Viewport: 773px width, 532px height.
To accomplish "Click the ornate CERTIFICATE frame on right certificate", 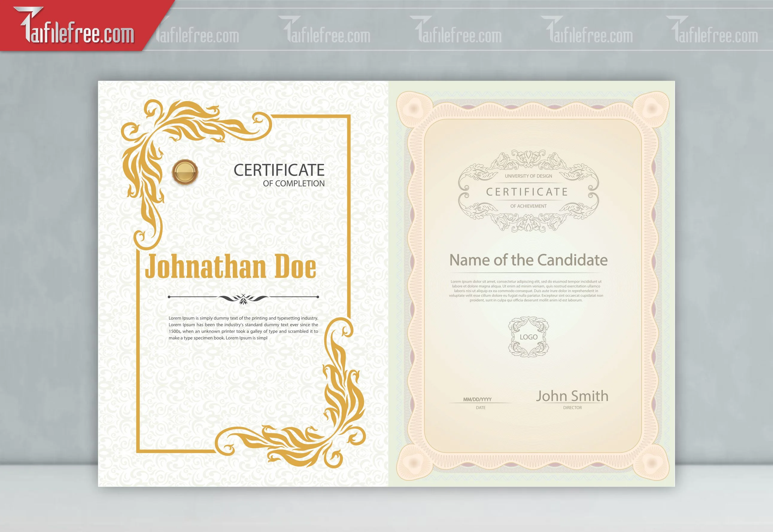I will tap(528, 191).
